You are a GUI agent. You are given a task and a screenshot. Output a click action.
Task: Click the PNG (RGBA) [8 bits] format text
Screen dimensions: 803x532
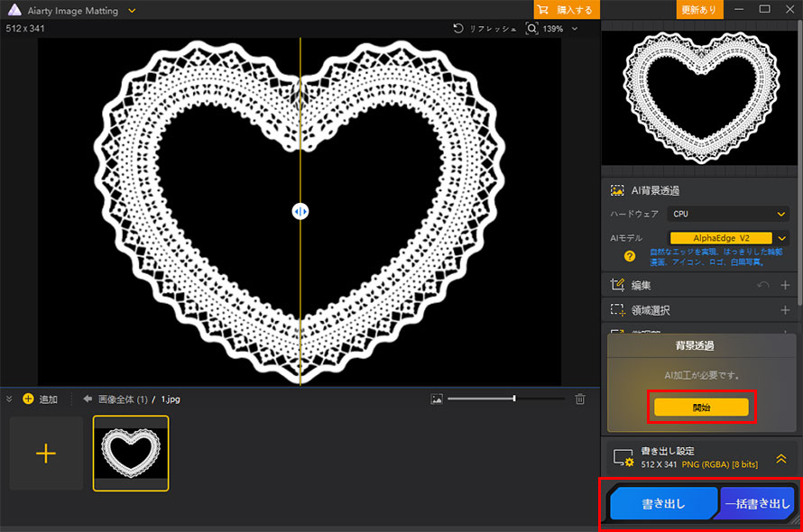[719, 464]
